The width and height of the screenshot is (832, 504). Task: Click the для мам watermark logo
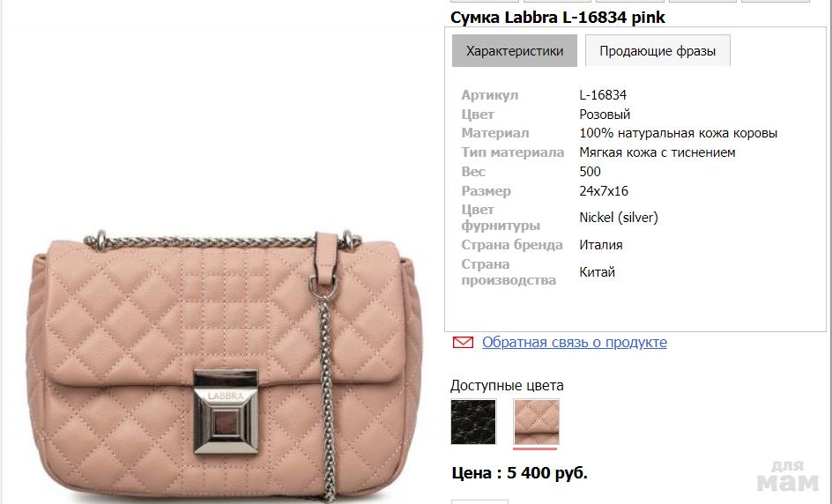pos(787,477)
